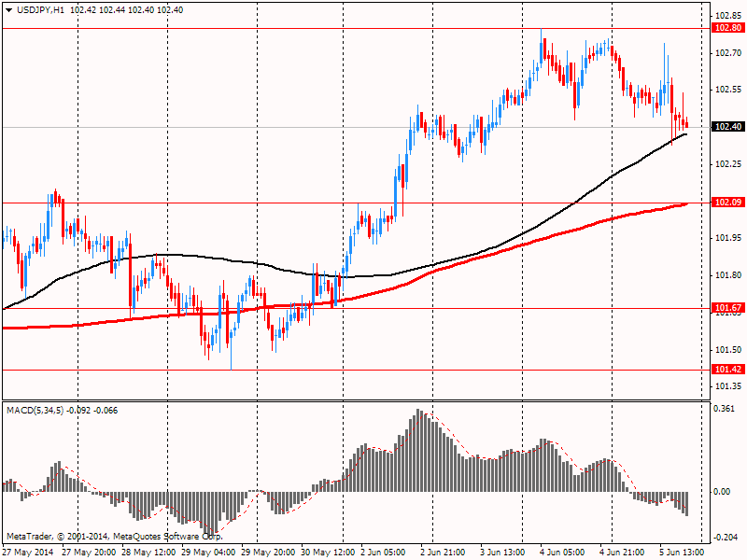Select the 102.70 price scale value
This screenshot has height=560, width=747.
(728, 53)
